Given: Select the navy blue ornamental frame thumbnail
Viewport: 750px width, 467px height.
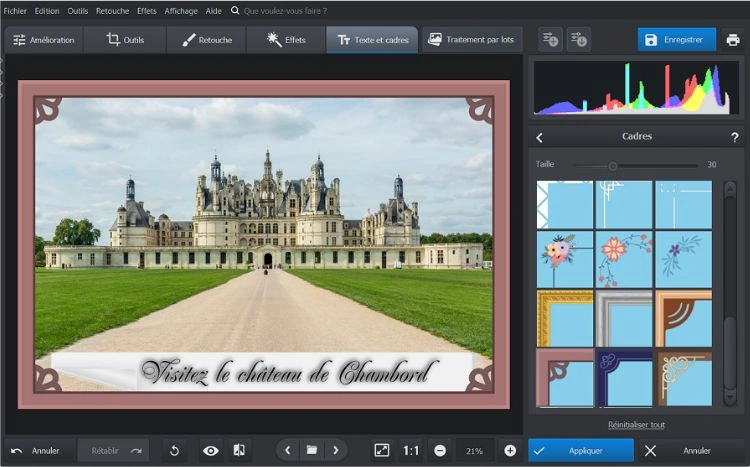Looking at the screenshot, I should (624, 378).
